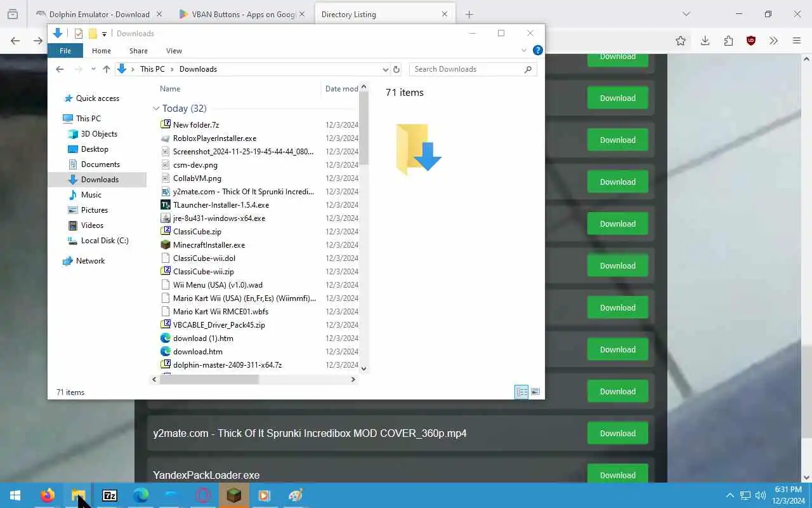This screenshot has height=508, width=812.
Task: Open the Firefox downloads panel arrow
Action: tap(705, 41)
